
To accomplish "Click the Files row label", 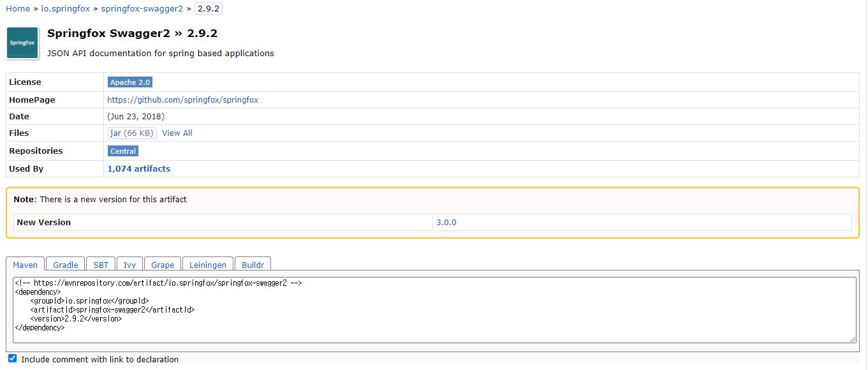I will pos(19,133).
